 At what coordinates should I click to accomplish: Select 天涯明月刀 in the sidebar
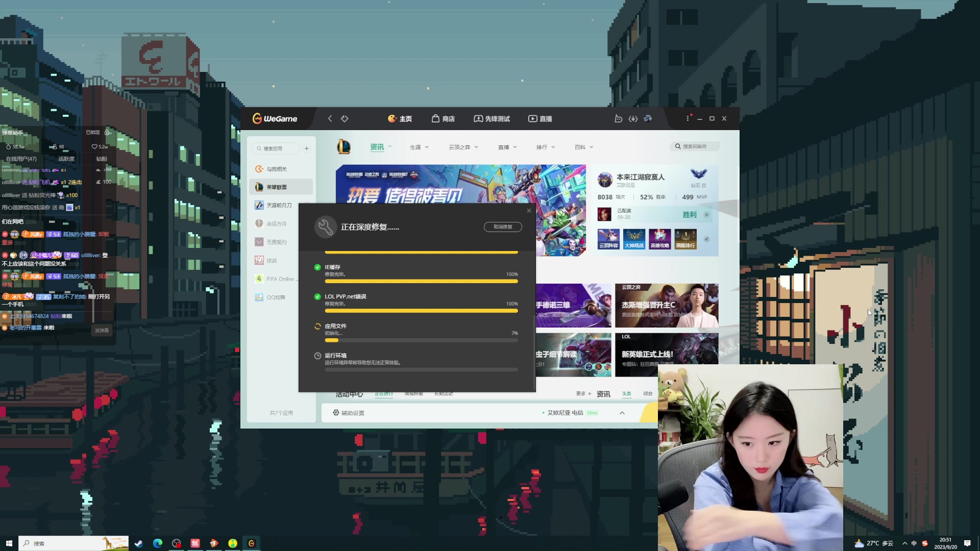pos(281,205)
